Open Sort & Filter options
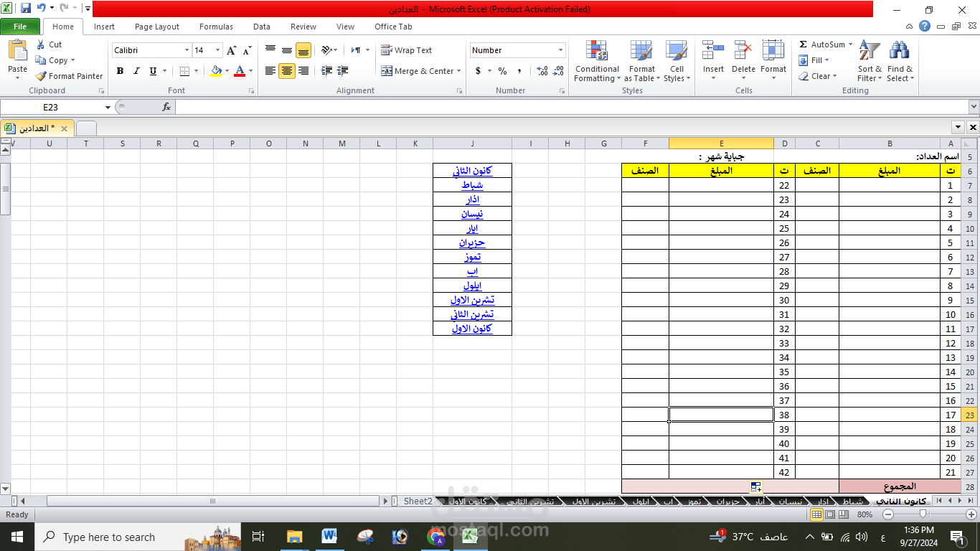 pyautogui.click(x=870, y=62)
